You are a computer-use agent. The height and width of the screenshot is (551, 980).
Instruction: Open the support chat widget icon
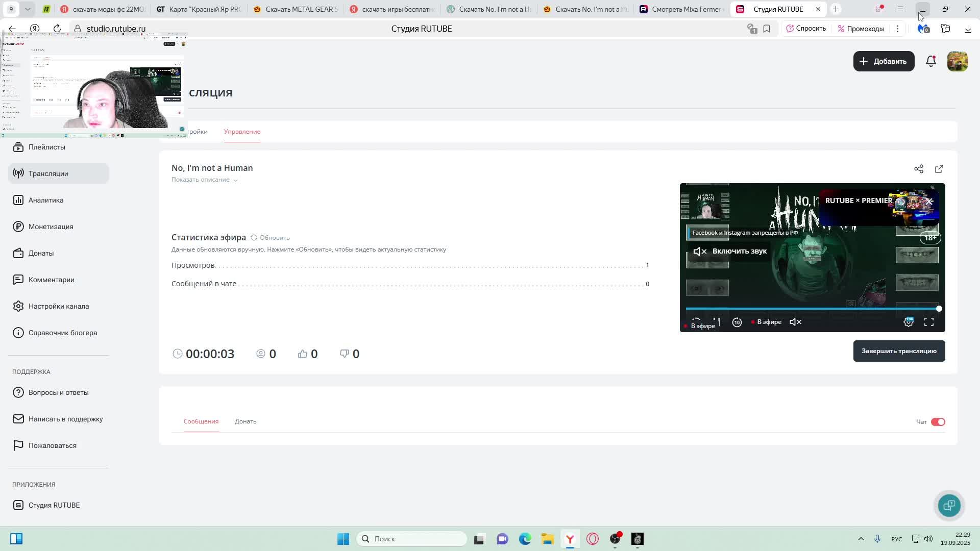949,505
